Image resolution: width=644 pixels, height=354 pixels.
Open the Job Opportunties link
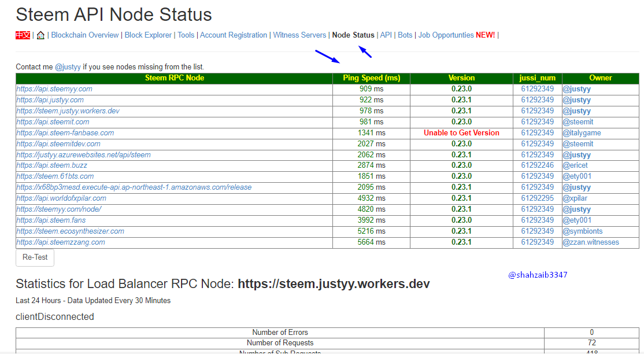pos(446,35)
